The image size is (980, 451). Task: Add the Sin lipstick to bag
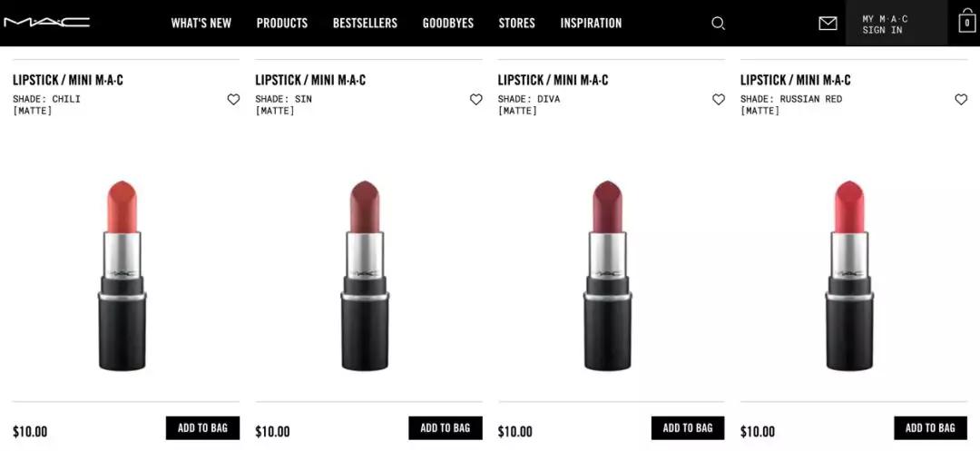[x=446, y=428]
